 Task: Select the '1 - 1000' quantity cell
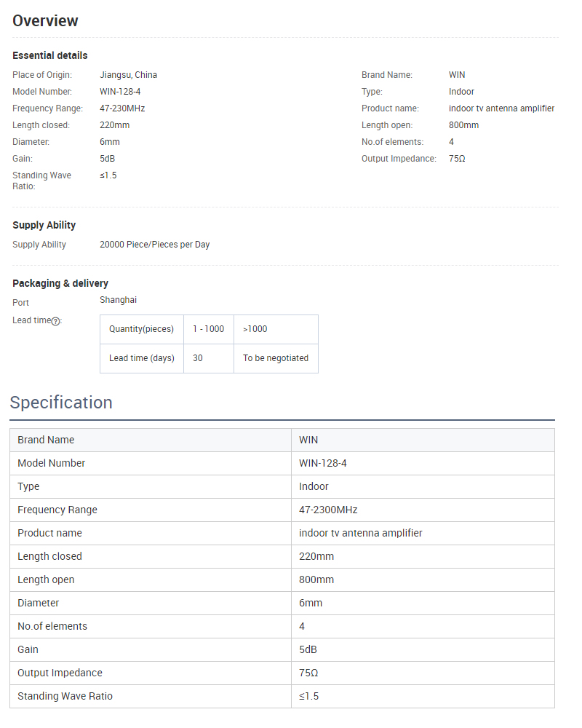(x=208, y=329)
